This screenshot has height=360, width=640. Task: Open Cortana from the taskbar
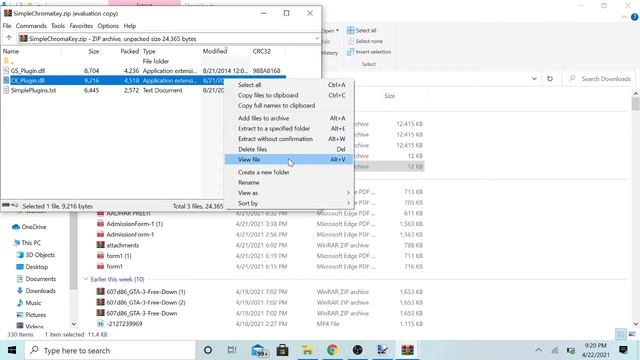(x=208, y=350)
